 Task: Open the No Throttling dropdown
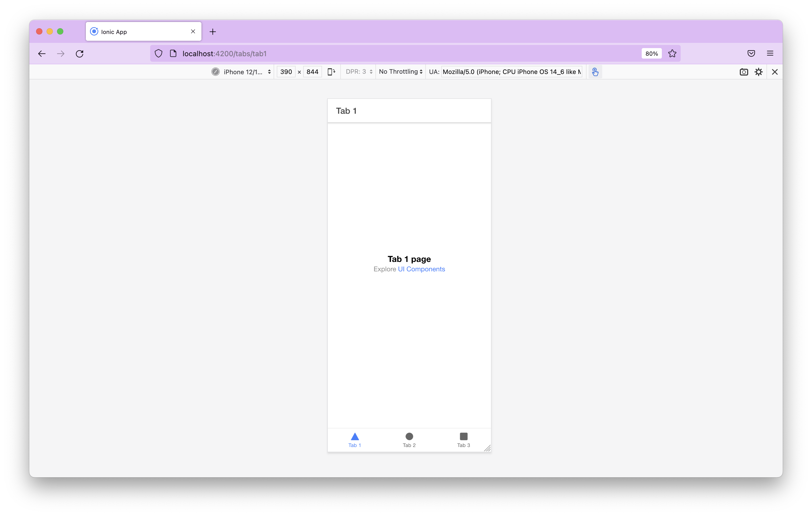(x=400, y=72)
